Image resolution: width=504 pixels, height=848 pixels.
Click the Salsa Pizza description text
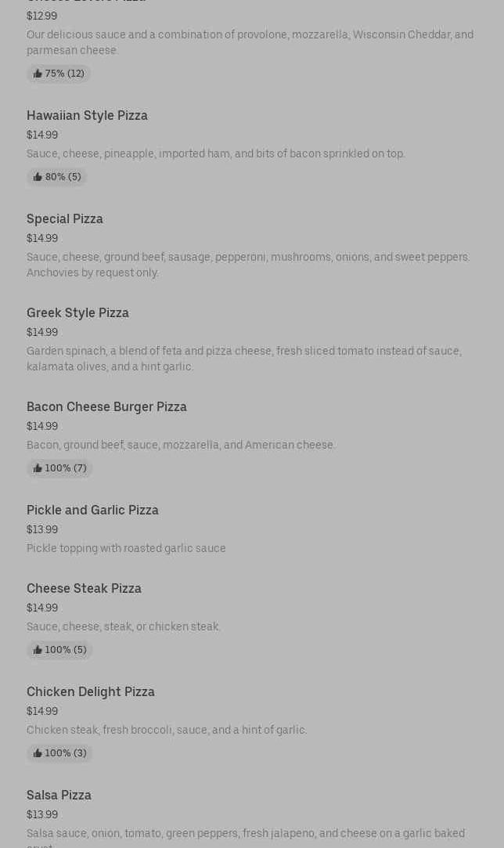pyautogui.click(x=245, y=834)
